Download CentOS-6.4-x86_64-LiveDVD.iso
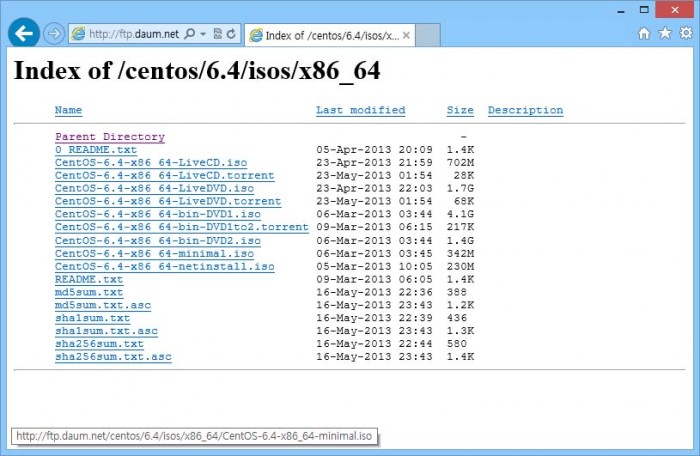 coord(154,188)
